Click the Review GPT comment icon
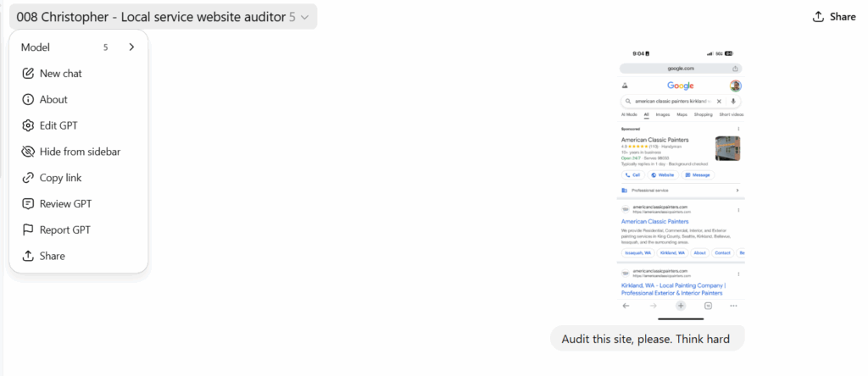 (x=28, y=204)
